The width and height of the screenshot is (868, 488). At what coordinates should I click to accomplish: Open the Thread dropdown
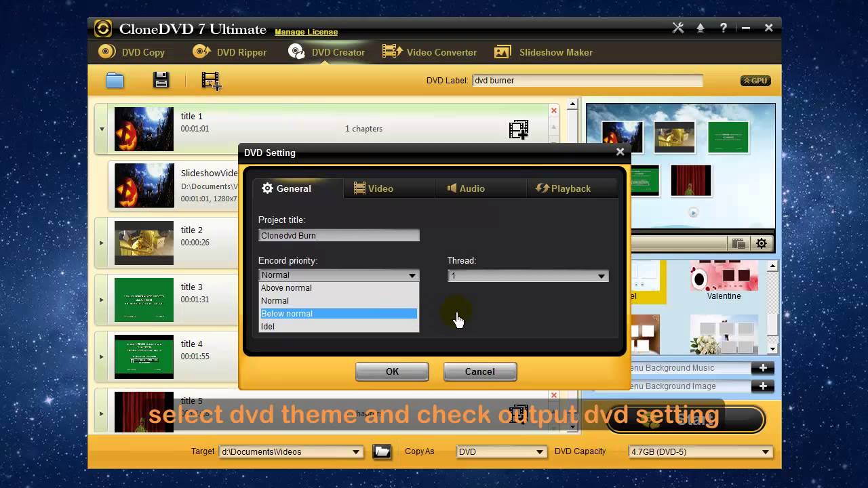pos(528,276)
